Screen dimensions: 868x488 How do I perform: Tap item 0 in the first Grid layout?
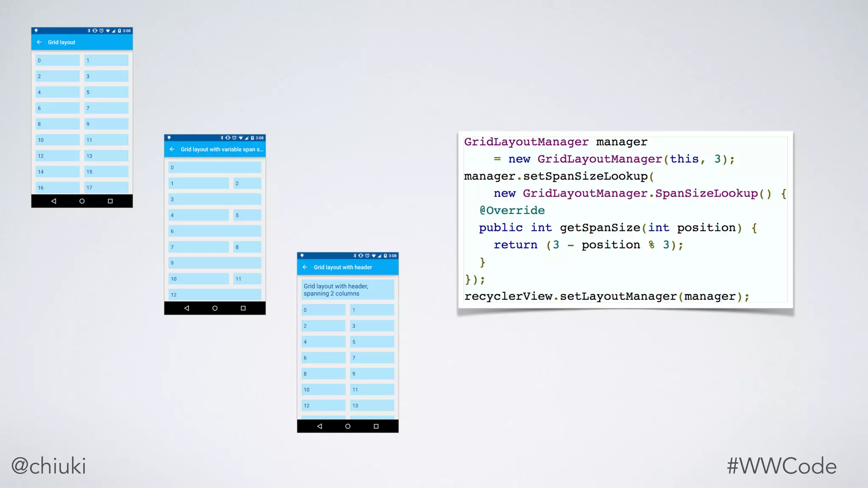click(57, 61)
